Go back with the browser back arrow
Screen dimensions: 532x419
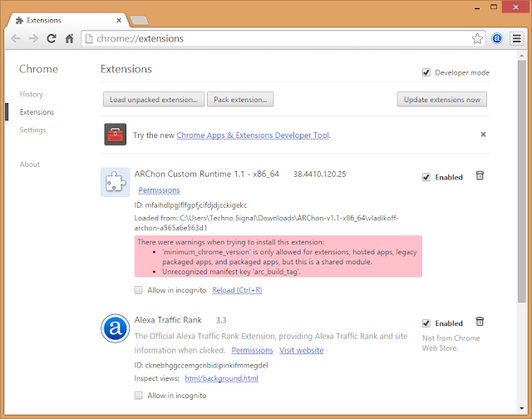tap(16, 39)
